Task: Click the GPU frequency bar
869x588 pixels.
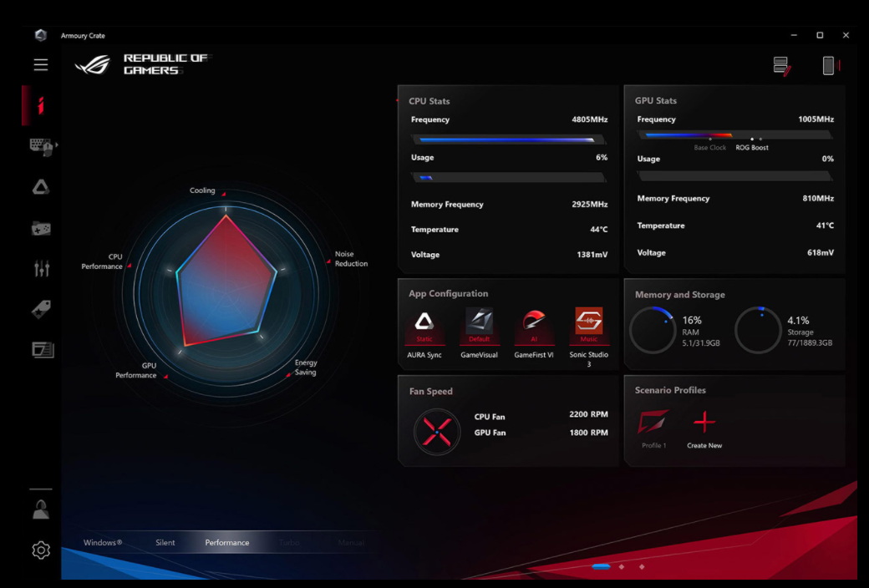Action: 734,134
